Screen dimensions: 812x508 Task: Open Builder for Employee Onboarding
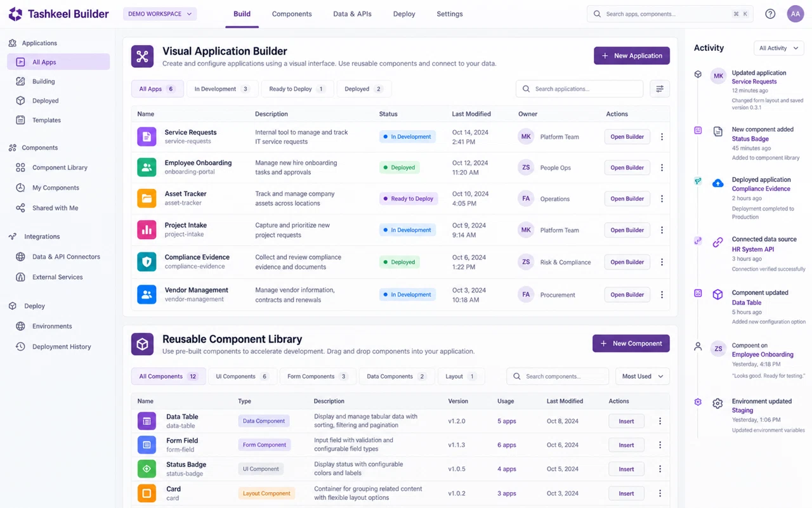pos(627,167)
